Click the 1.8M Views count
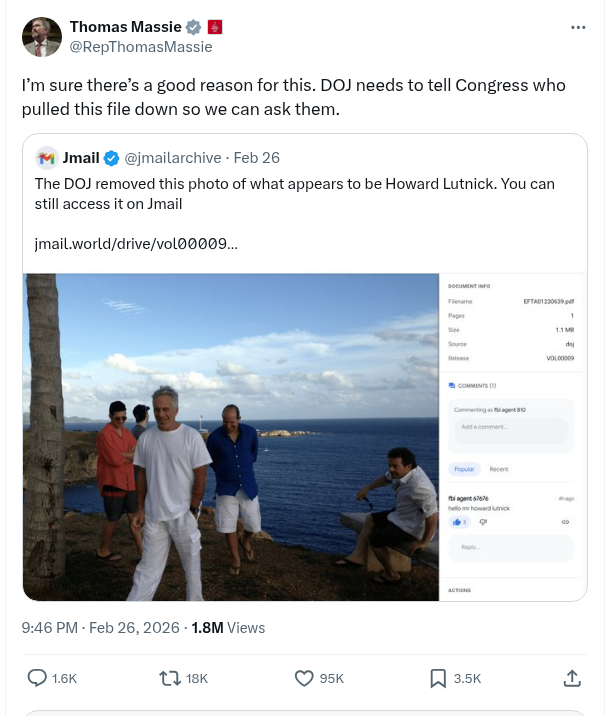The height and width of the screenshot is (716, 608). (x=228, y=628)
